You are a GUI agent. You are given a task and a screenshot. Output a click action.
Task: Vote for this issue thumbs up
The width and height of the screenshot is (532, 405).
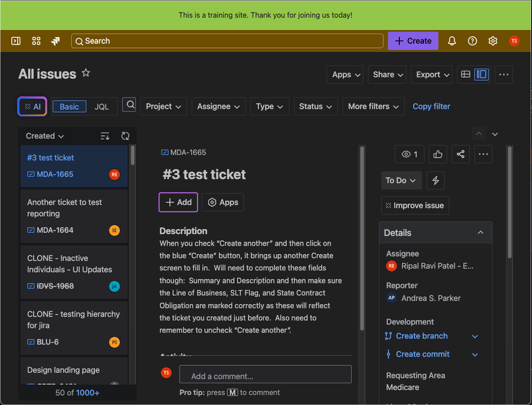click(x=438, y=155)
